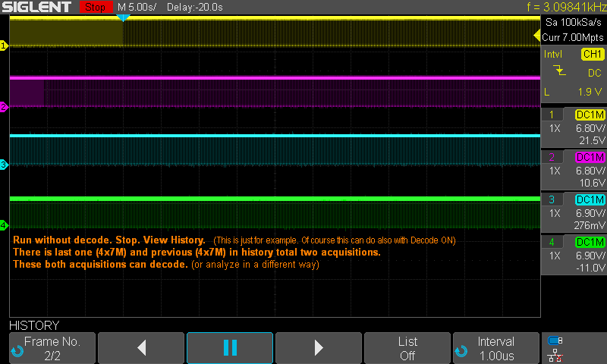Viewport: 607px width, 364px height.
Task: Click the Intvl trigger type label
Action: (x=553, y=54)
